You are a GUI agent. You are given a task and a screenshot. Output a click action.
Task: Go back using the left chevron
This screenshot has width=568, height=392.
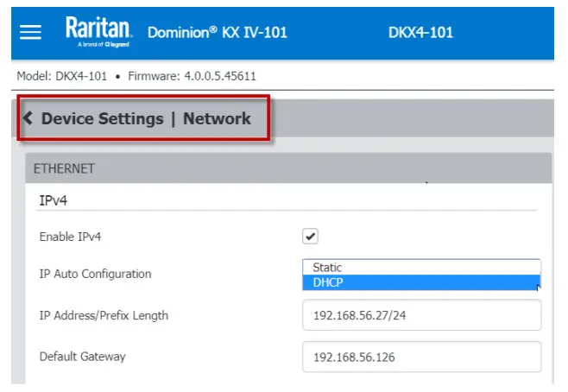point(28,118)
